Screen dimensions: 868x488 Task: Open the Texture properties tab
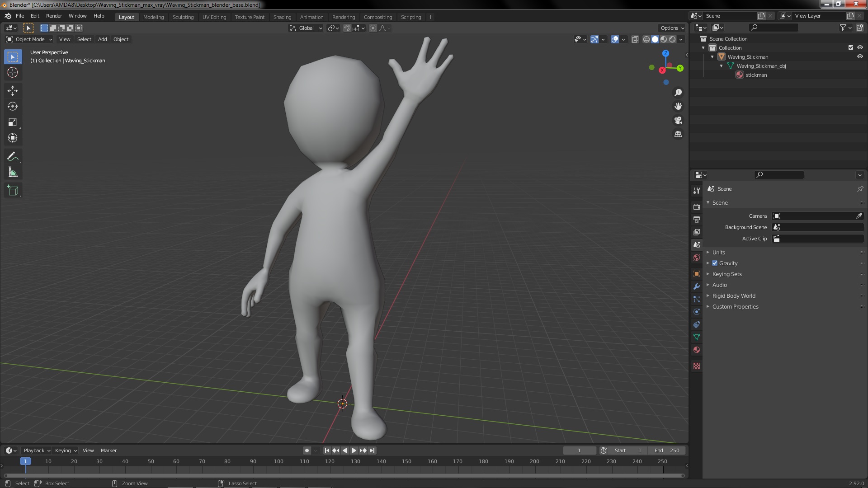pos(697,366)
